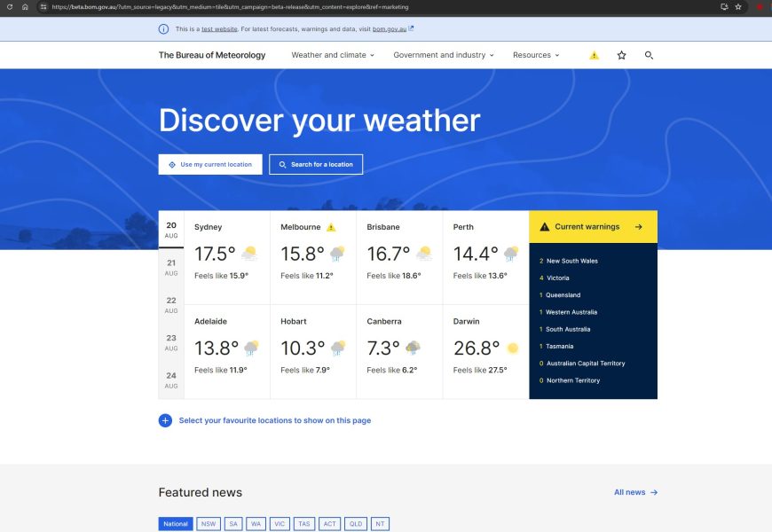Expand the Weather and climate menu
Image resolution: width=772 pixels, height=532 pixels.
(x=331, y=55)
